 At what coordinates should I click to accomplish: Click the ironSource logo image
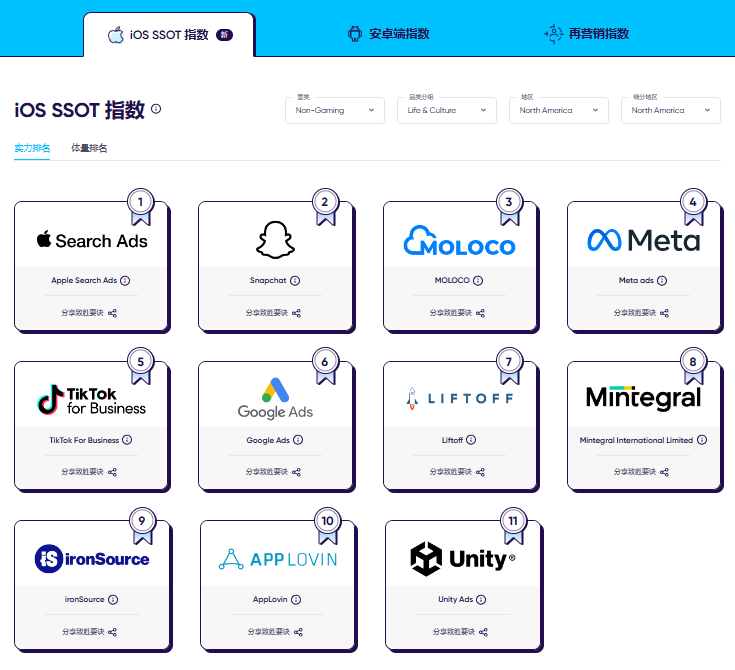pos(92,558)
